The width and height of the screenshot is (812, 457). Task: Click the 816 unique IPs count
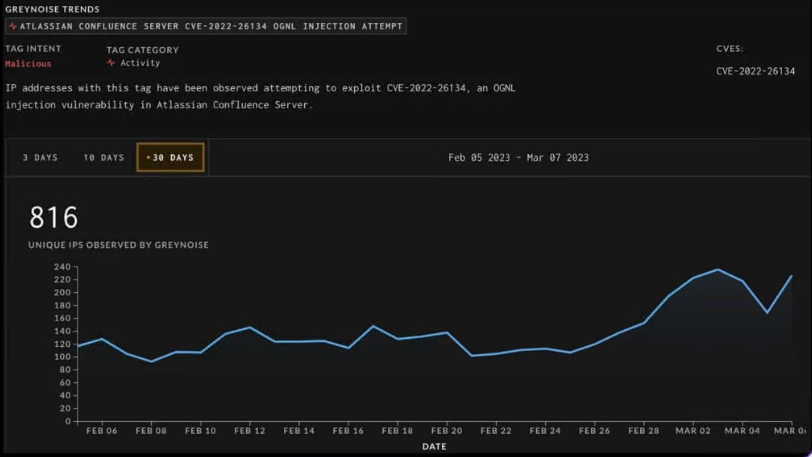[53, 217]
